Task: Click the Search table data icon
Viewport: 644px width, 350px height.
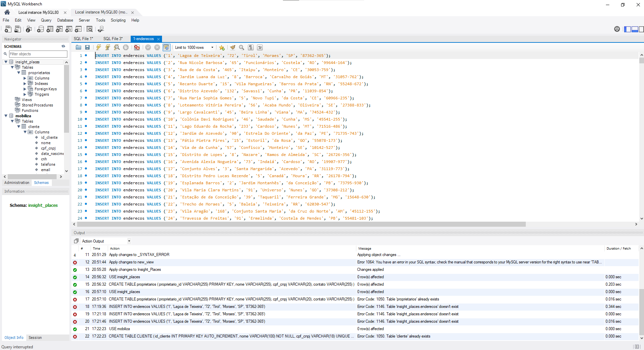Action: [90, 29]
